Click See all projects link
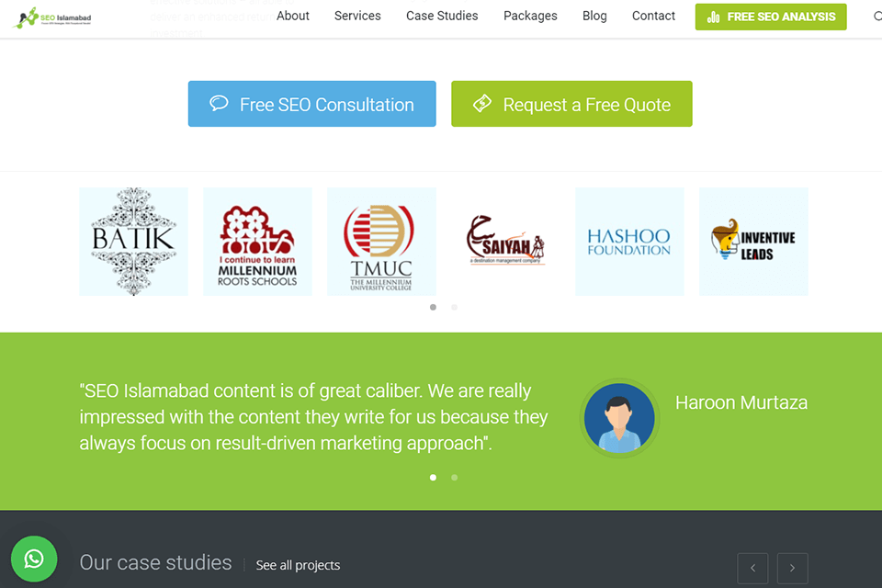882x588 pixels. pyautogui.click(x=298, y=565)
